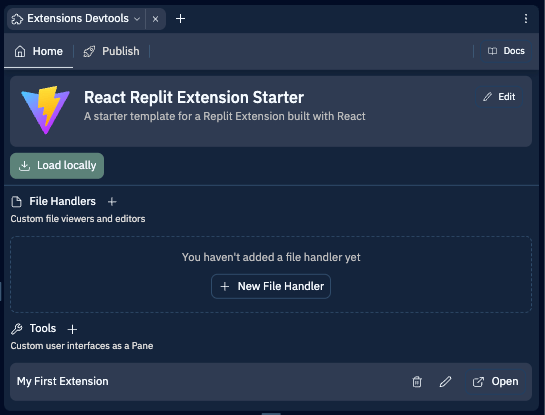Image resolution: width=545 pixels, height=415 pixels.
Task: Click the My First Extension label
Action: click(x=63, y=381)
